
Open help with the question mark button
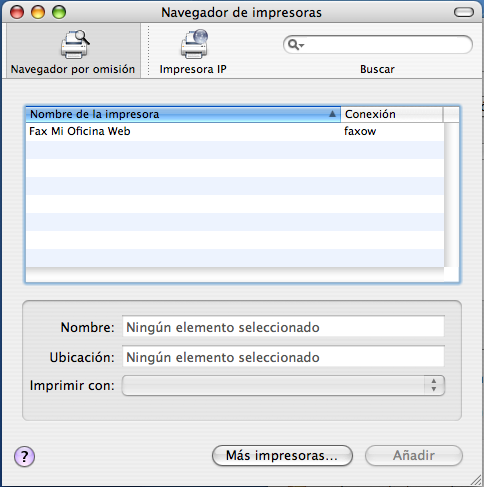[x=24, y=456]
